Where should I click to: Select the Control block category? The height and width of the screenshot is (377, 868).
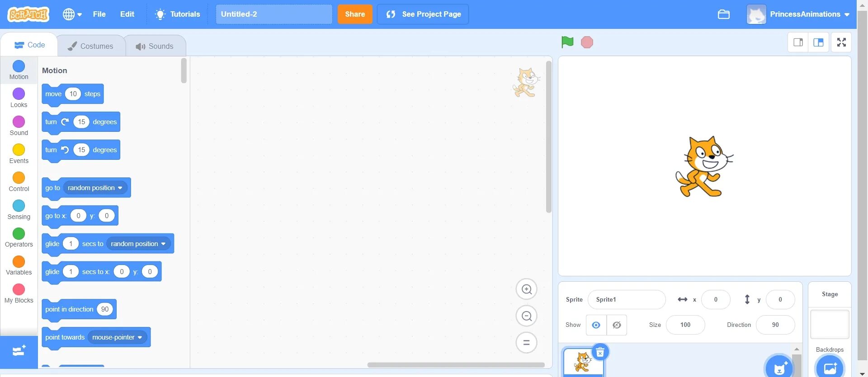point(19,182)
